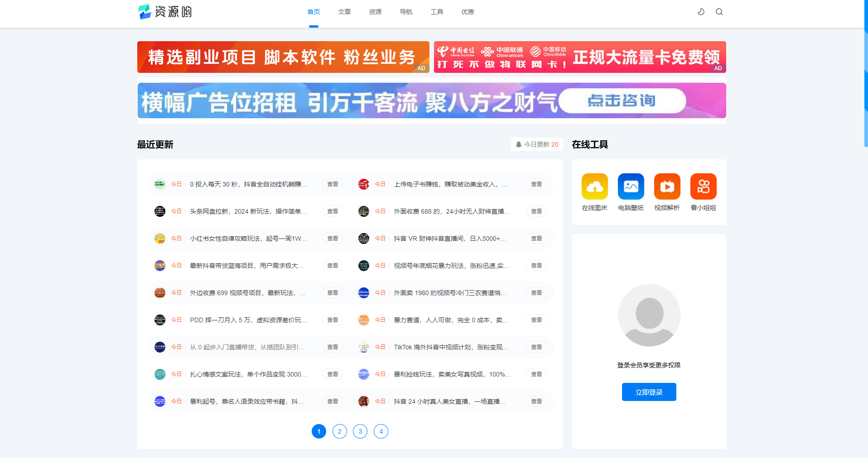Toggle dark mode with the moon icon
The height and width of the screenshot is (458, 868).
pos(701,12)
